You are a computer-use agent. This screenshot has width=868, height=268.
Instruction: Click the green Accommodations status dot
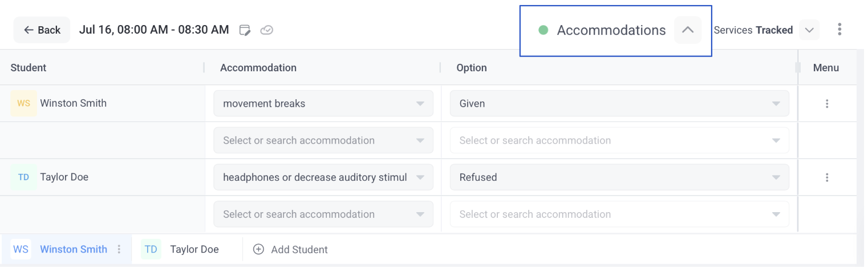(543, 30)
